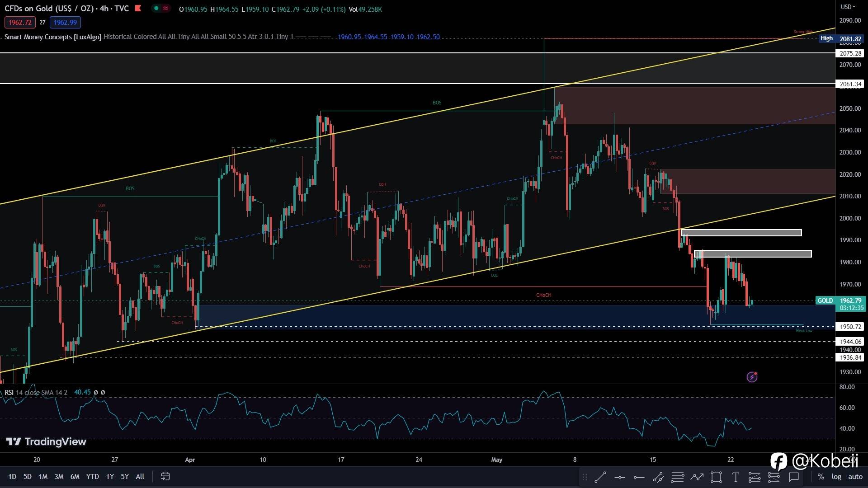The width and height of the screenshot is (868, 488).
Task: Toggle the auto scale option
Action: [855, 477]
